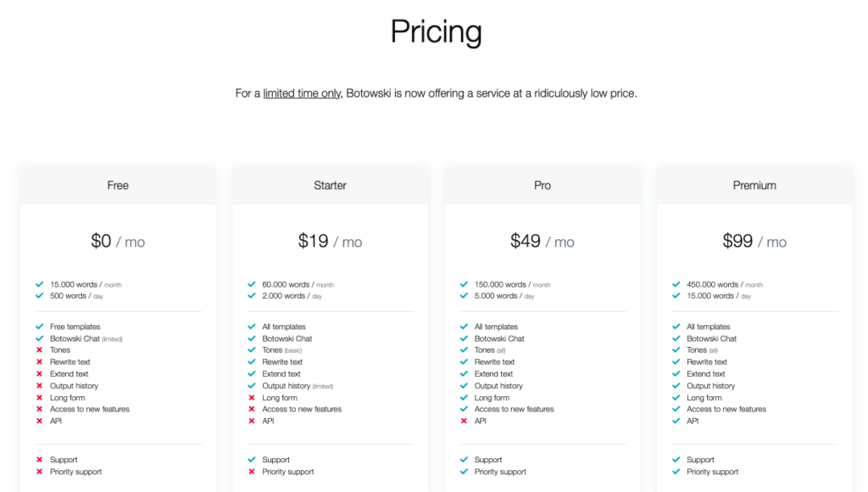Click the checkmark beside Priority support in Premium

(676, 472)
